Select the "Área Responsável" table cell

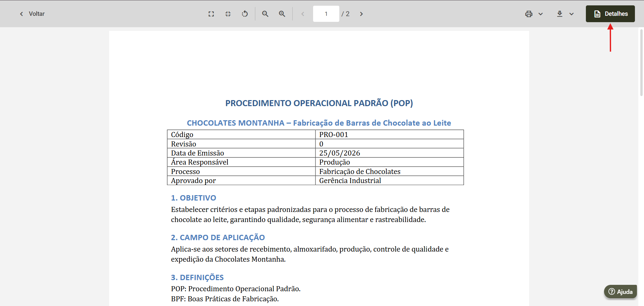click(241, 162)
